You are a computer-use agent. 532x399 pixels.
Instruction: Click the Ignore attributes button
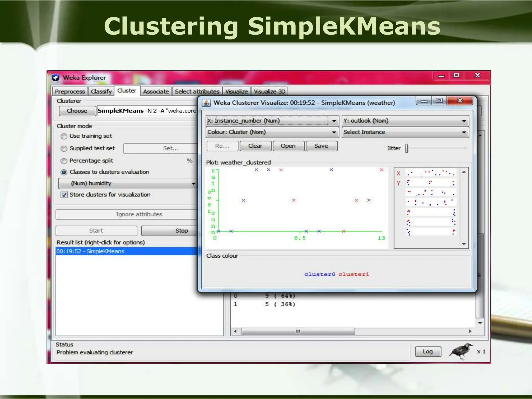(127, 214)
